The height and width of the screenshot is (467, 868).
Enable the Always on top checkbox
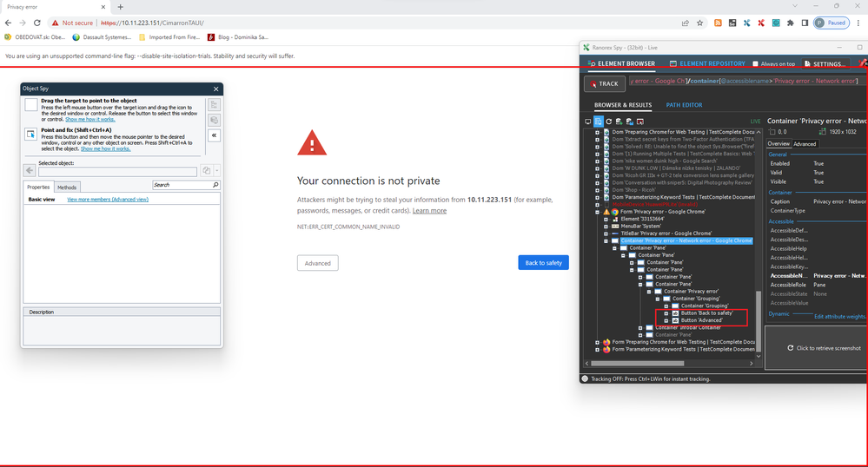[755, 64]
